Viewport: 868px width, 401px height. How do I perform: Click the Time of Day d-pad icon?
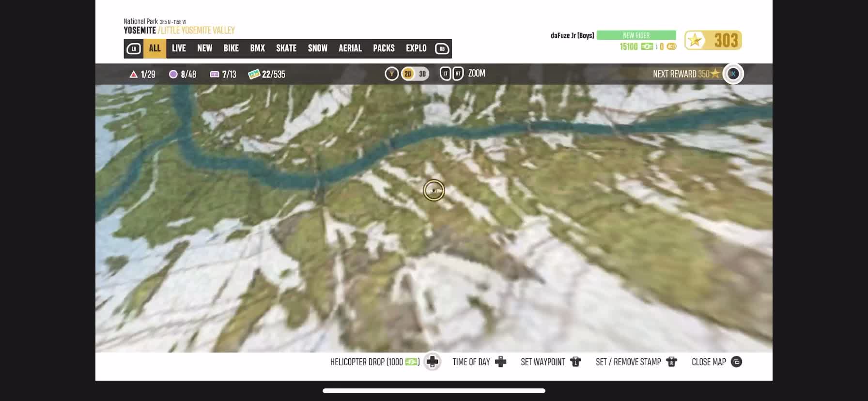[500, 362]
